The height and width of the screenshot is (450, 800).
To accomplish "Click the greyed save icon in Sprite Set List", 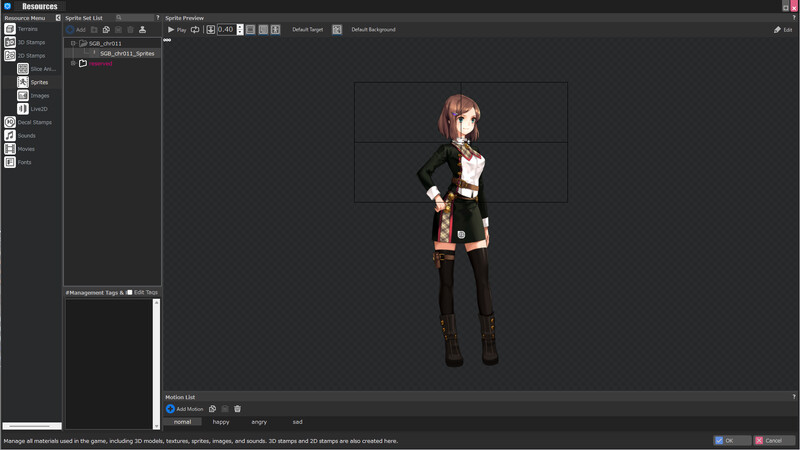I will point(118,30).
